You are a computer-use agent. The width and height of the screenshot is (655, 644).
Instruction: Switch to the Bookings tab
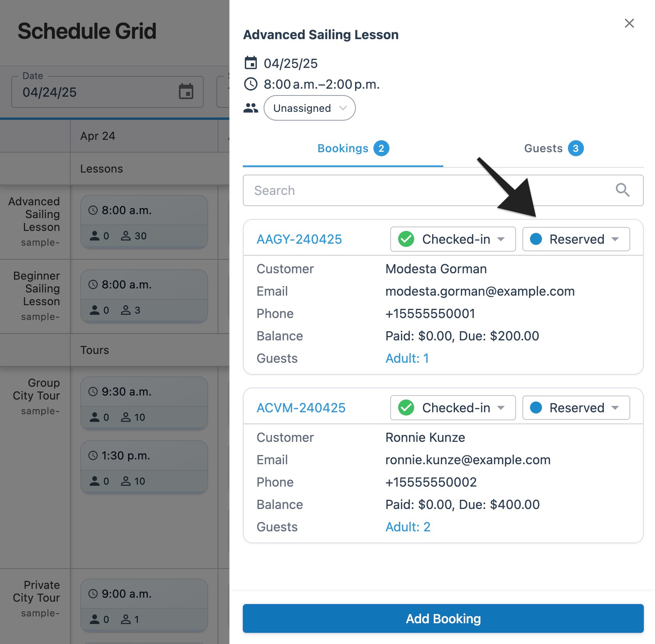[x=343, y=148]
